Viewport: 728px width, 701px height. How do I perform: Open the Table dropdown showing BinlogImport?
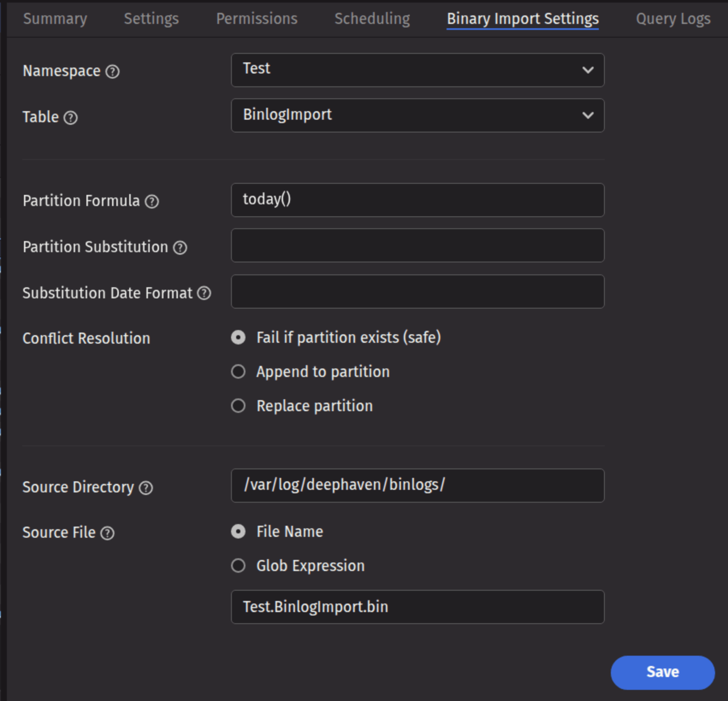(x=417, y=115)
